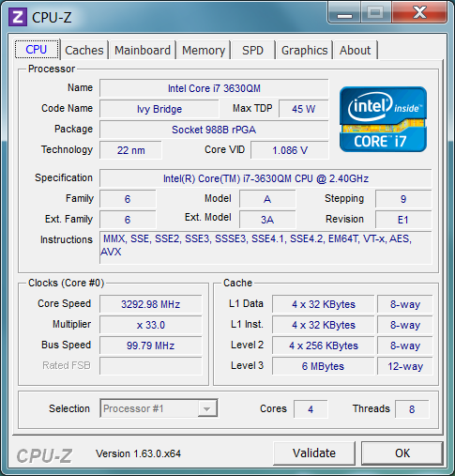Click the Threads count field

(412, 409)
